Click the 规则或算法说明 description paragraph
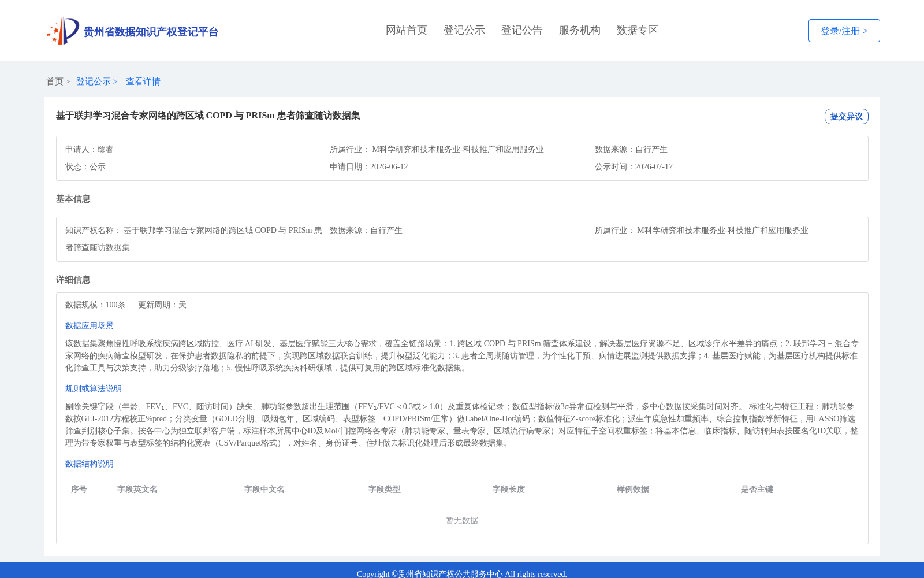Image resolution: width=924 pixels, height=578 pixels. [x=462, y=425]
